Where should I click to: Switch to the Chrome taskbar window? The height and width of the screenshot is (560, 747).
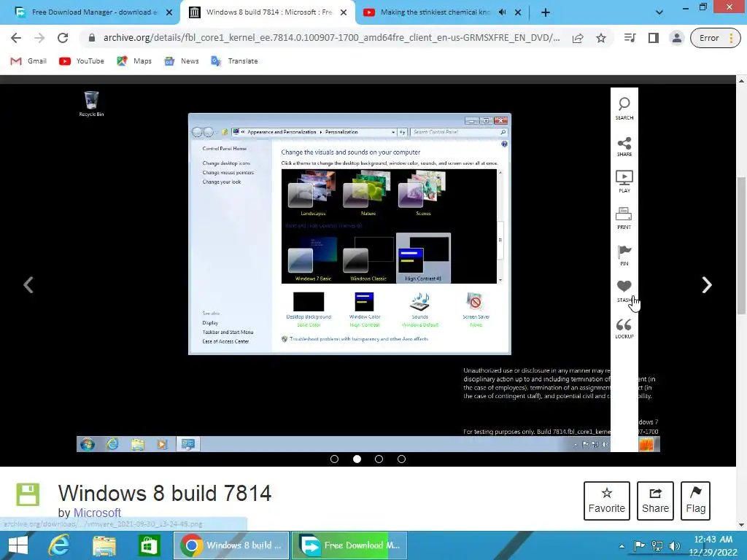[231, 545]
